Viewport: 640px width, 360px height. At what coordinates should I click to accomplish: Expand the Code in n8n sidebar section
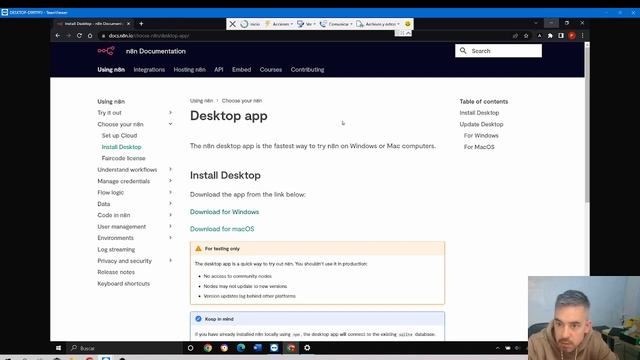tap(171, 215)
